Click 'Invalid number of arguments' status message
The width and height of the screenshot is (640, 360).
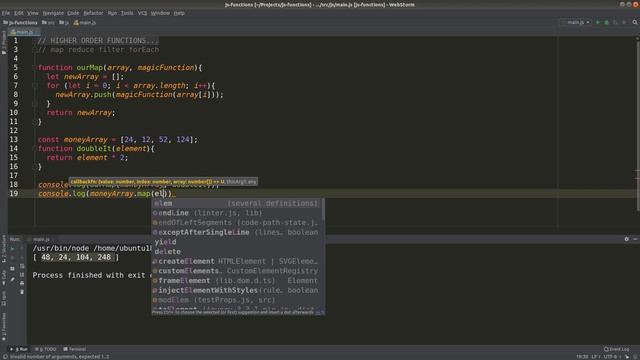click(x=60, y=357)
